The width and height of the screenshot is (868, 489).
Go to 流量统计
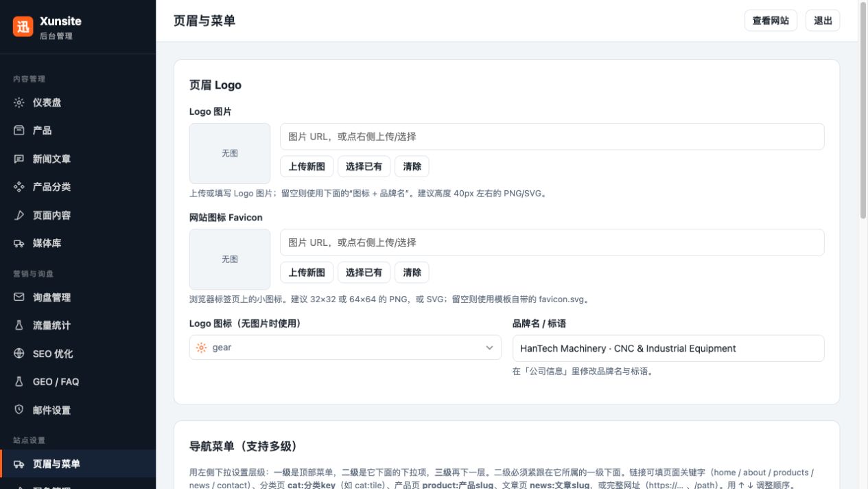coord(78,326)
